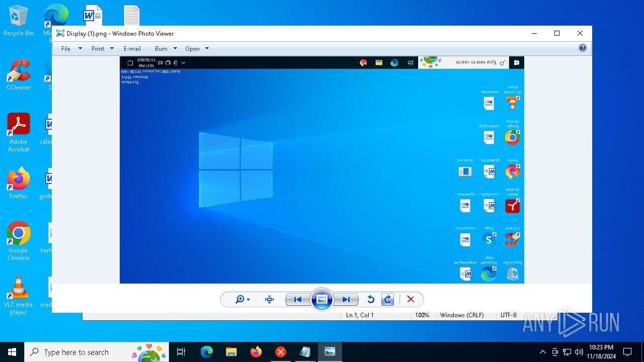The height and width of the screenshot is (362, 644).
Task: Rotate the image counterclockwise
Action: (x=371, y=300)
